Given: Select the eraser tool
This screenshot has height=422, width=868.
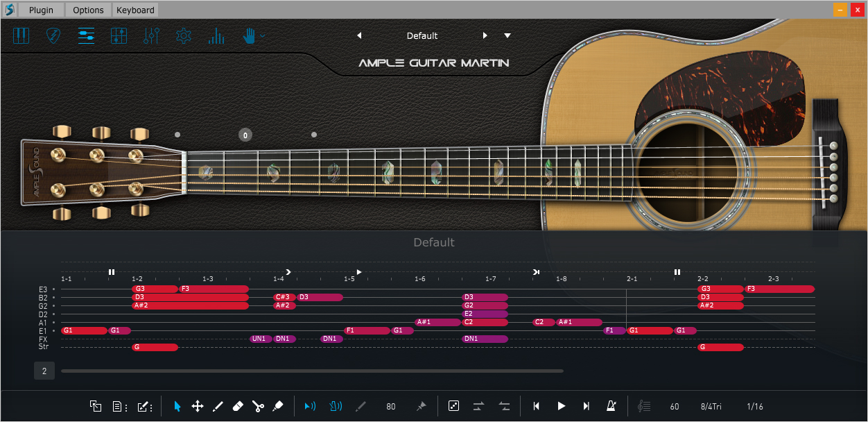Looking at the screenshot, I should pyautogui.click(x=238, y=406).
